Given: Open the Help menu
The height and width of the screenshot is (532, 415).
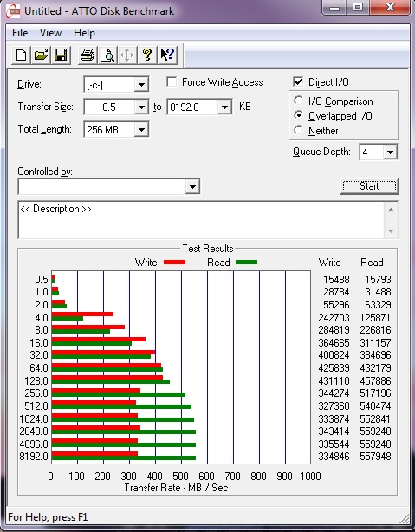Looking at the screenshot, I should 84,33.
